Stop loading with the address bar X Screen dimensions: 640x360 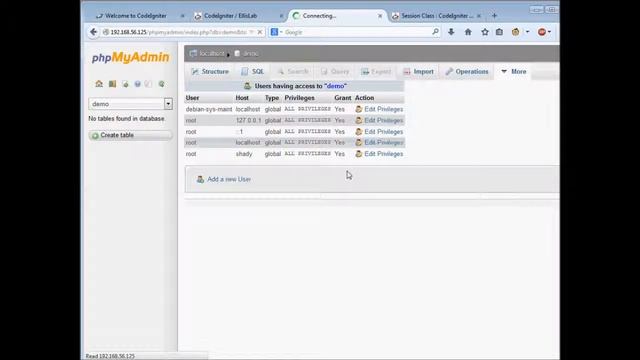260,32
